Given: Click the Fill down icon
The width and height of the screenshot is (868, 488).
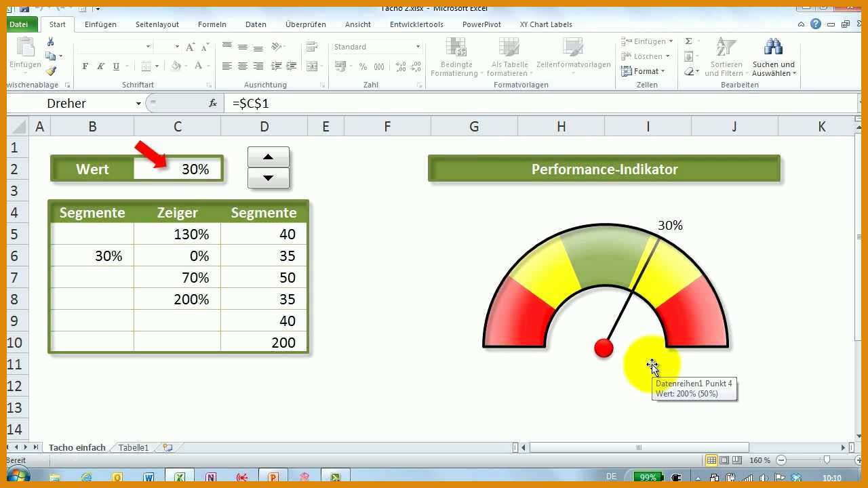Looking at the screenshot, I should 689,56.
